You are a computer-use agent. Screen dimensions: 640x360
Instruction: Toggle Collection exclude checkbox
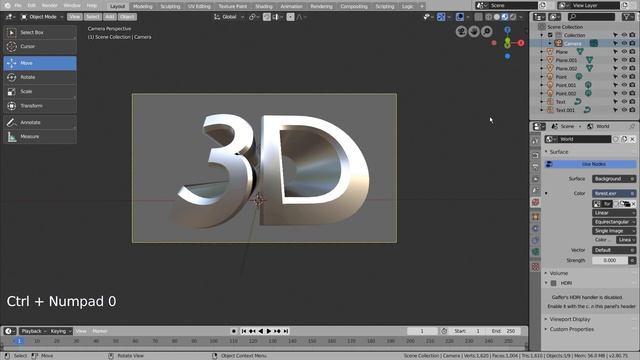pos(550,35)
